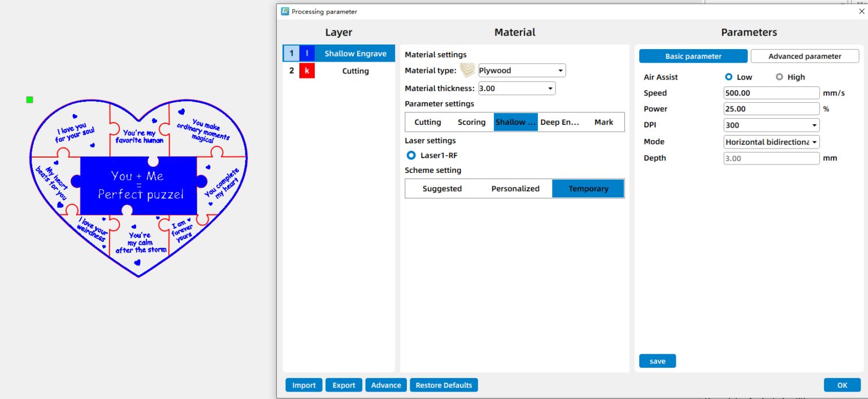The image size is (868, 399).
Task: Choose the Suggested scheme setting
Action: click(x=442, y=189)
